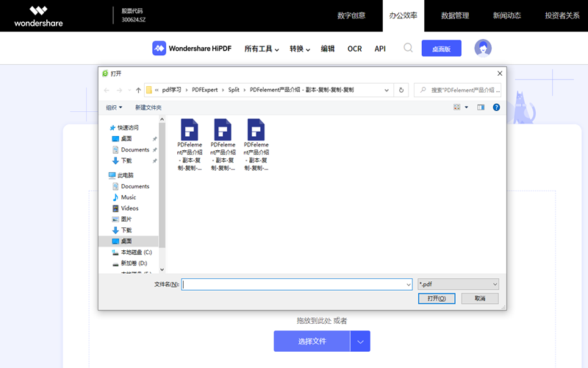Click the 取消 button

pyautogui.click(x=480, y=298)
